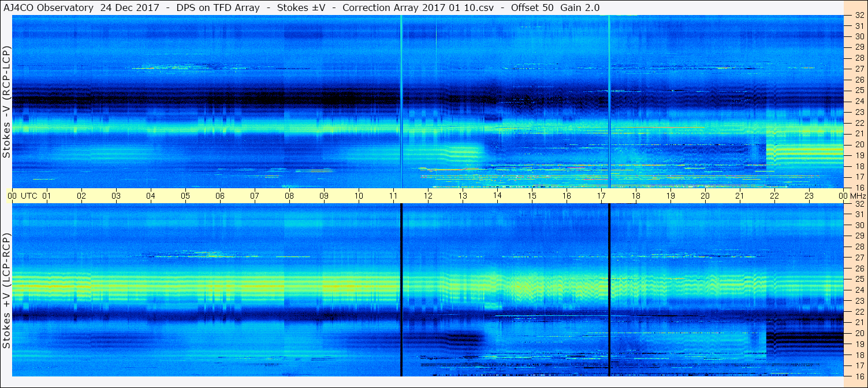868x388 pixels.
Task: Select the 14 hour tick on time axis
Action: pyautogui.click(x=497, y=196)
